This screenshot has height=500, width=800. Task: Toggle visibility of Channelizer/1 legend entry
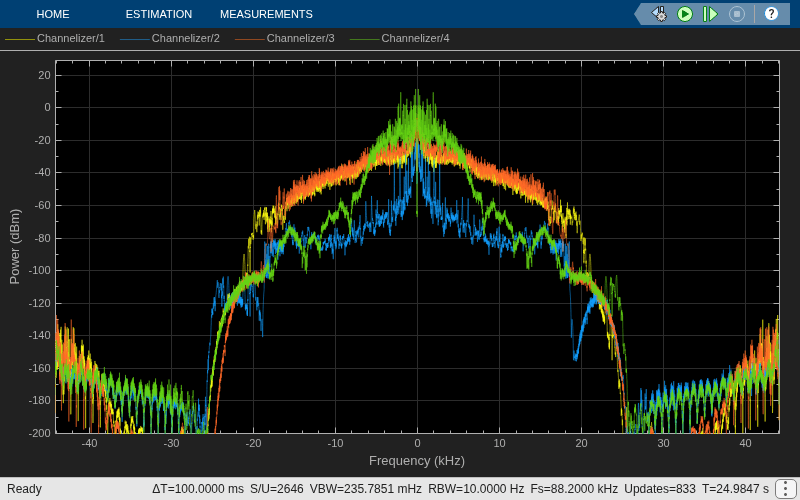[x=55, y=38]
